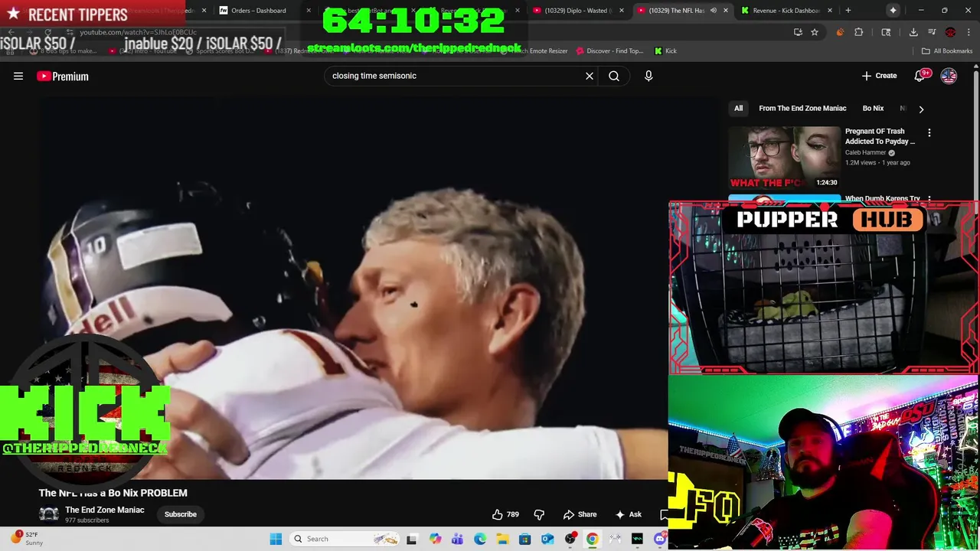Viewport: 980px width, 551px height.
Task: Open The End Zone Maniac channel name
Action: 105,510
